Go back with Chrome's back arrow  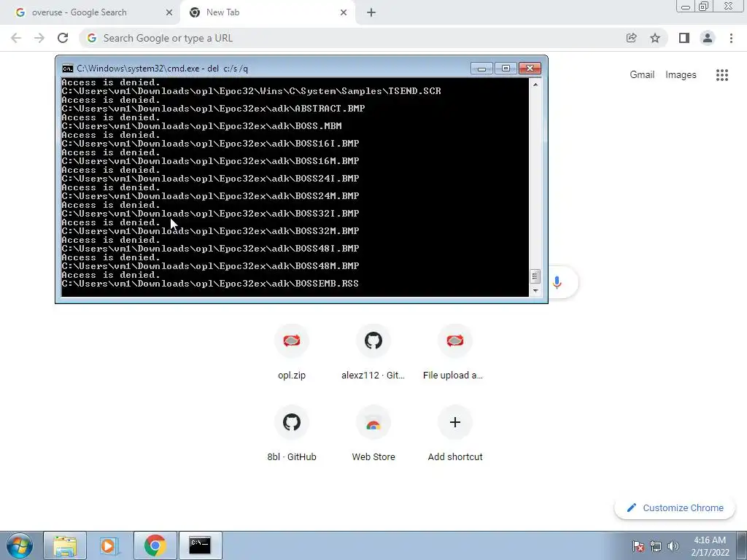tap(16, 38)
